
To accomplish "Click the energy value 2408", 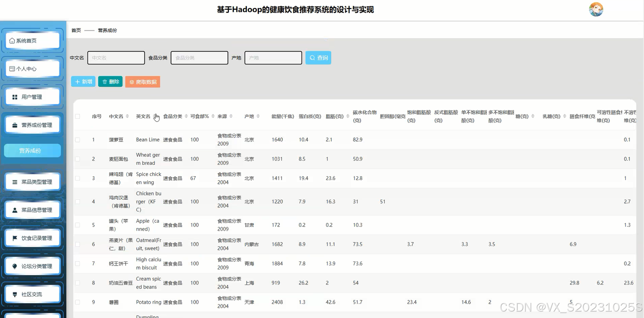I will [x=277, y=302].
